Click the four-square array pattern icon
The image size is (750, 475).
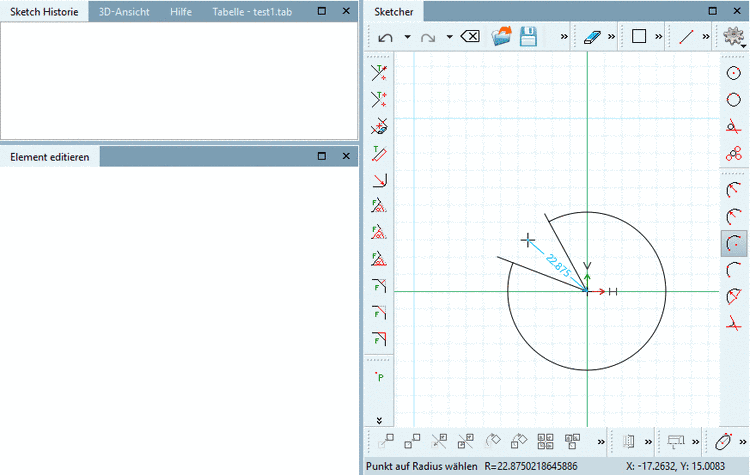pos(546,442)
